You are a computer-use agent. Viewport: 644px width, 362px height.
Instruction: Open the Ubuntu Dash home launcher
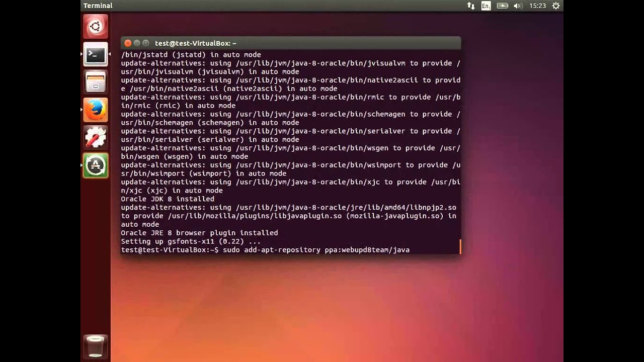click(96, 27)
